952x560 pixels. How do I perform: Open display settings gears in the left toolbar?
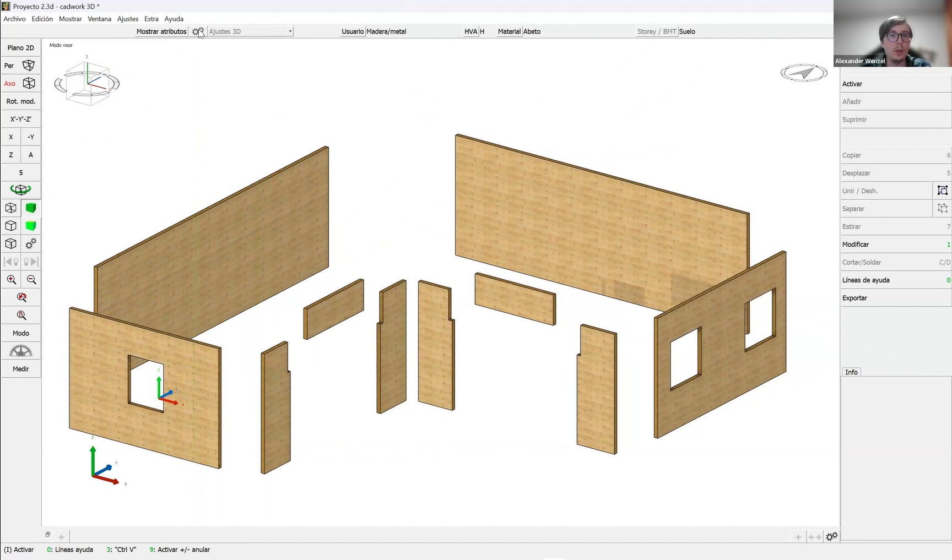pyautogui.click(x=31, y=243)
